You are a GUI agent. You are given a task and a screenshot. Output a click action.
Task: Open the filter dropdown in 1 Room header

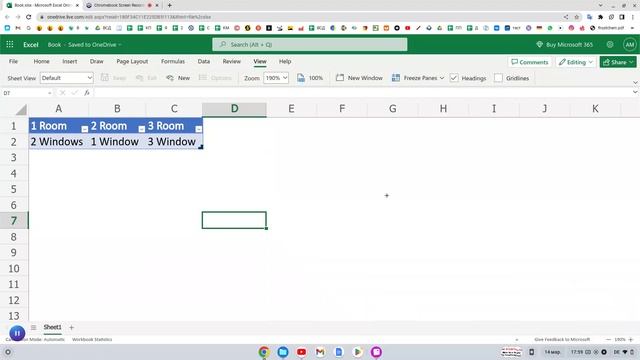(84, 129)
